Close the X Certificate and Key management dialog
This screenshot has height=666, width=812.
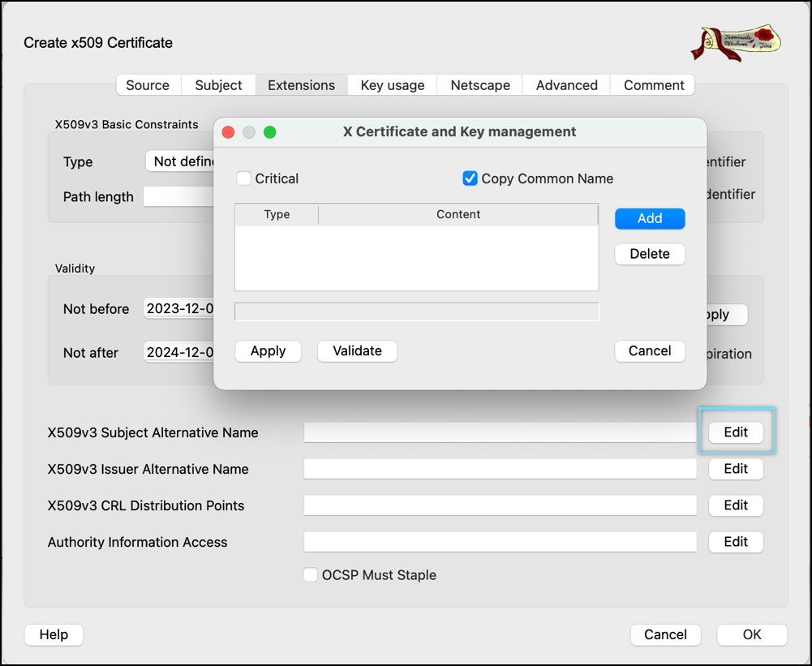228,132
